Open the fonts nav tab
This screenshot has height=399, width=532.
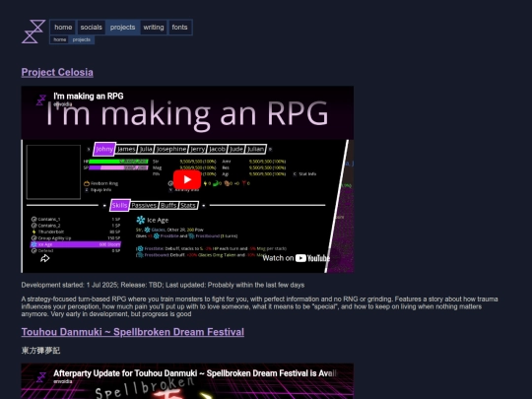pyautogui.click(x=179, y=28)
